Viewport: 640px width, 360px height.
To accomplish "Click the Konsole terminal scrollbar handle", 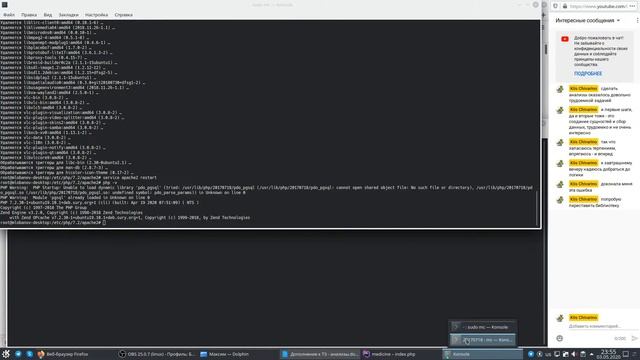I will click(537, 208).
